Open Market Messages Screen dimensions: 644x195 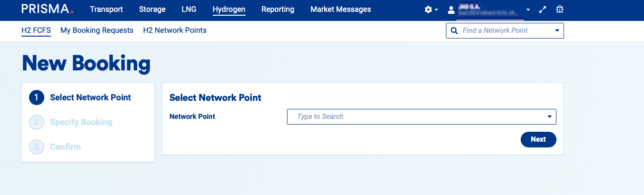340,9
